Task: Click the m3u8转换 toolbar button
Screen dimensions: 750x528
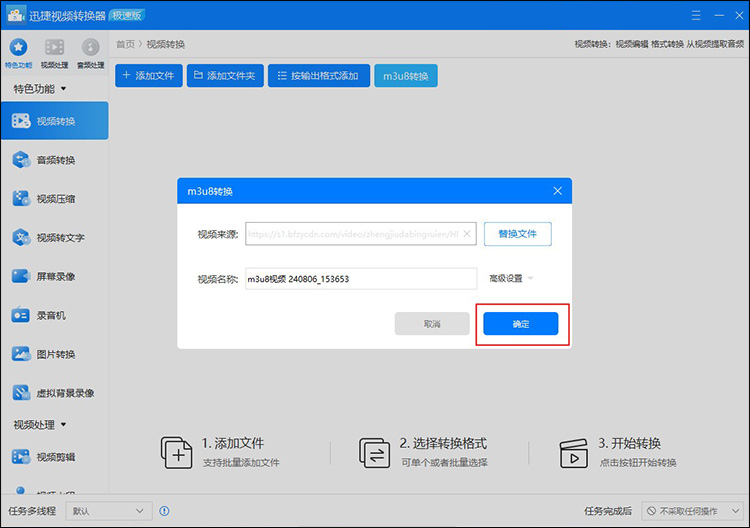Action: 406,76
